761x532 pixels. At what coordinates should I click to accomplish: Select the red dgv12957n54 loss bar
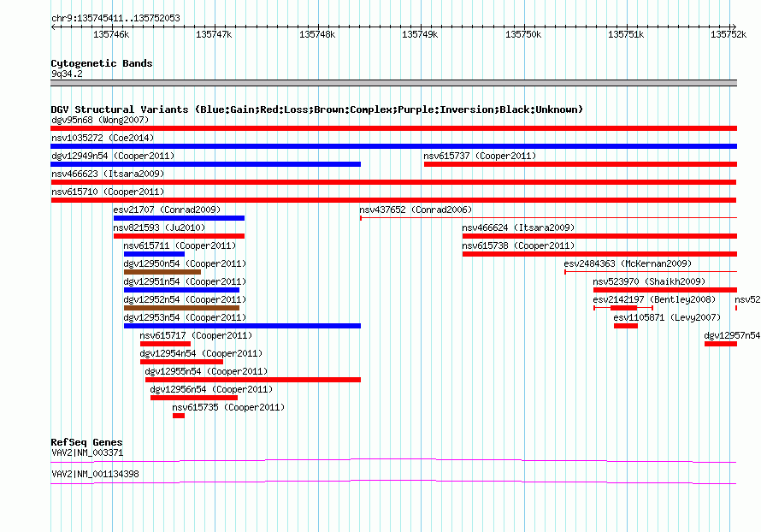[721, 344]
